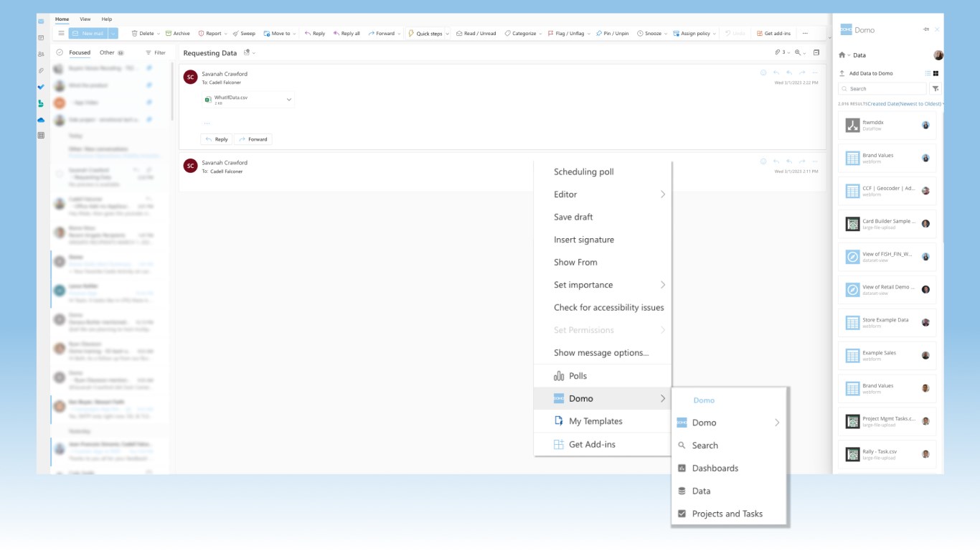Open the Domo data filter icon

click(936, 89)
